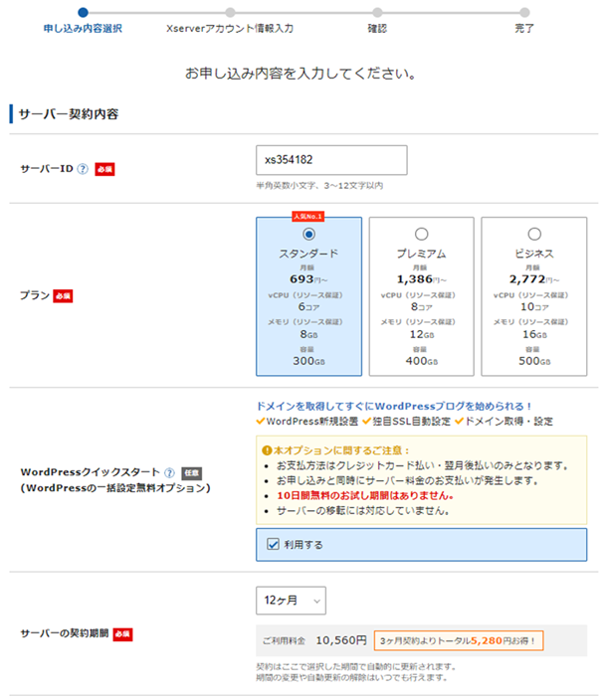Select the プレミアム plan radio button
The image size is (606, 700).
(x=421, y=234)
